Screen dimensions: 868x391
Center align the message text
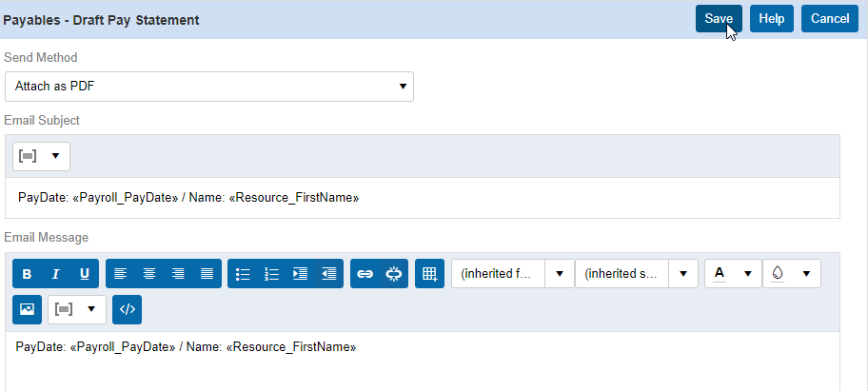[149, 274]
